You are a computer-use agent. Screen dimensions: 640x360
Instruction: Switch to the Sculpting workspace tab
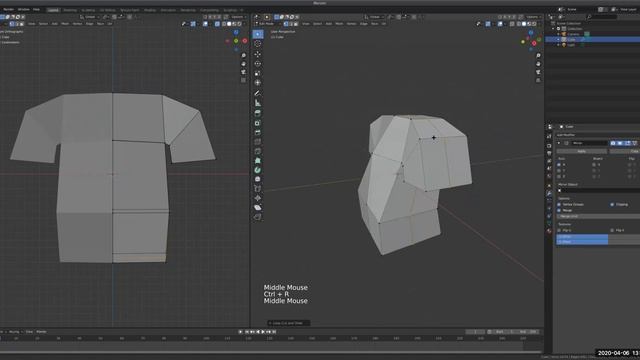88,10
